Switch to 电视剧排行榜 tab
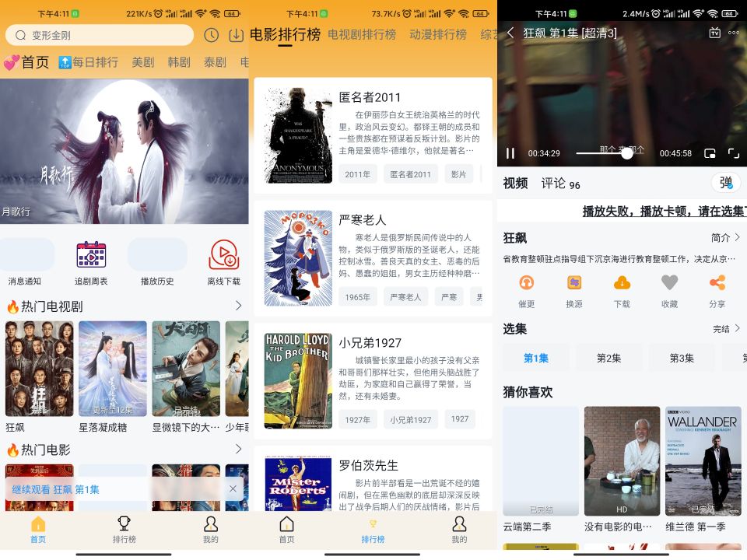747x560 pixels. pyautogui.click(x=362, y=34)
